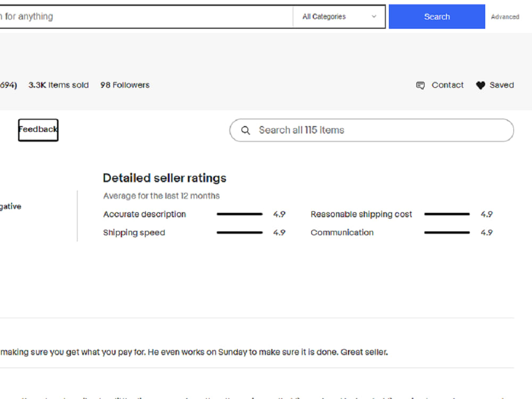Click the blue Search button
The width and height of the screenshot is (532, 399).
(437, 16)
